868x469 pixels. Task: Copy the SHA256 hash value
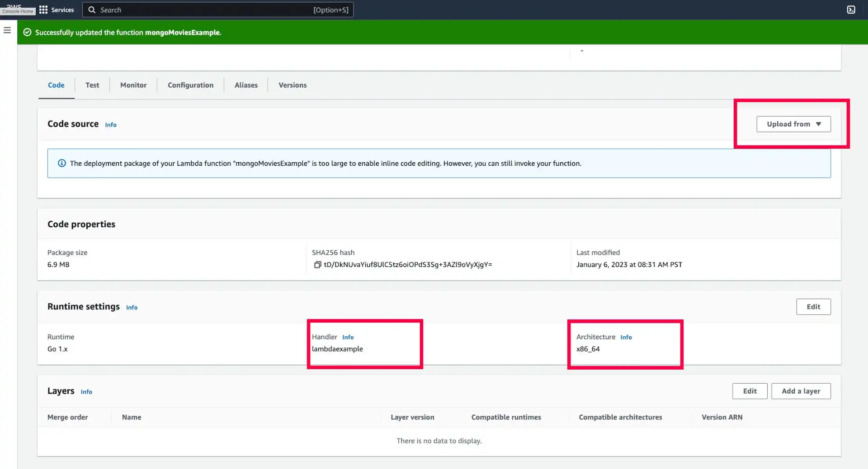[318, 265]
